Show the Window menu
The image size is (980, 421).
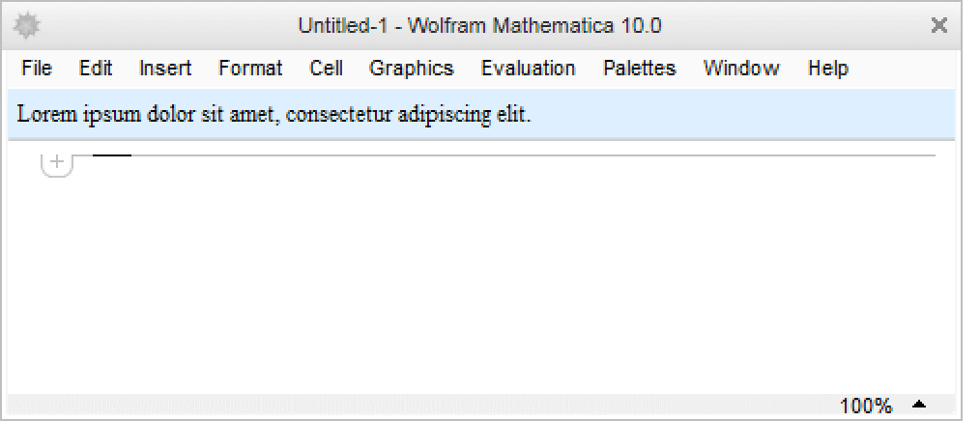(741, 69)
